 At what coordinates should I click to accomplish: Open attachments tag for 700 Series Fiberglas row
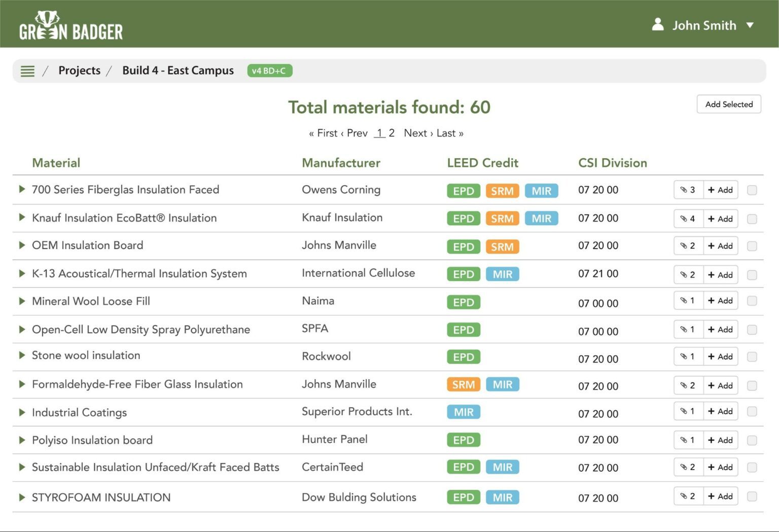click(688, 190)
